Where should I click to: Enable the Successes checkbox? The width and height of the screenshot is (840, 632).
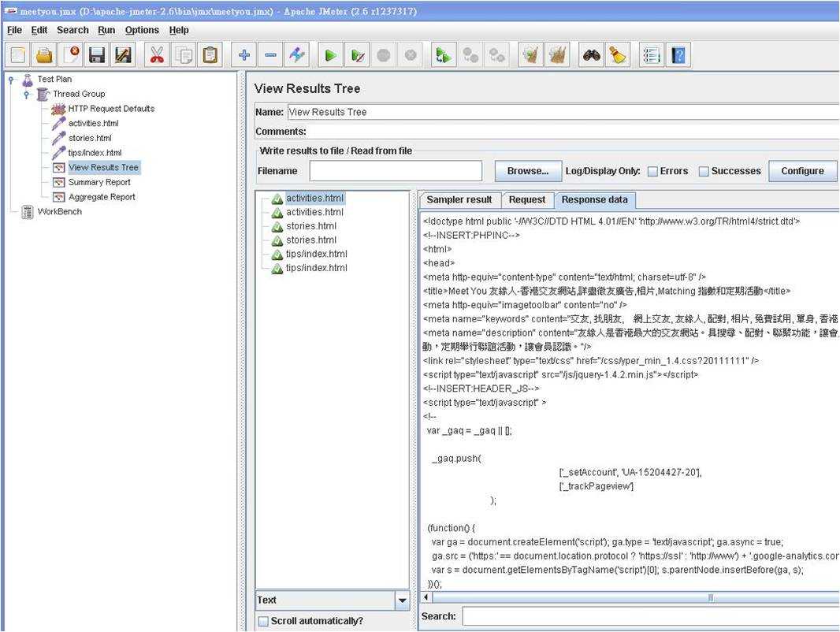click(x=704, y=171)
